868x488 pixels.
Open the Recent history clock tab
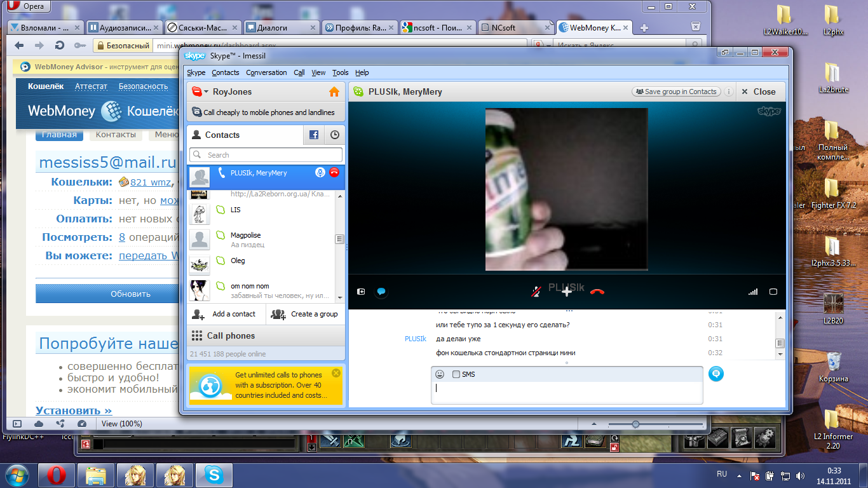[x=334, y=135]
